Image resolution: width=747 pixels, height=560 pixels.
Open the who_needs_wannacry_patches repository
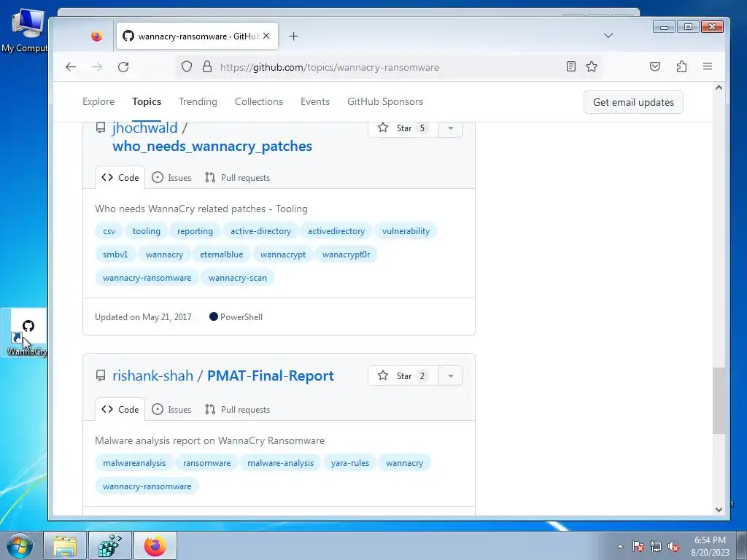click(212, 146)
